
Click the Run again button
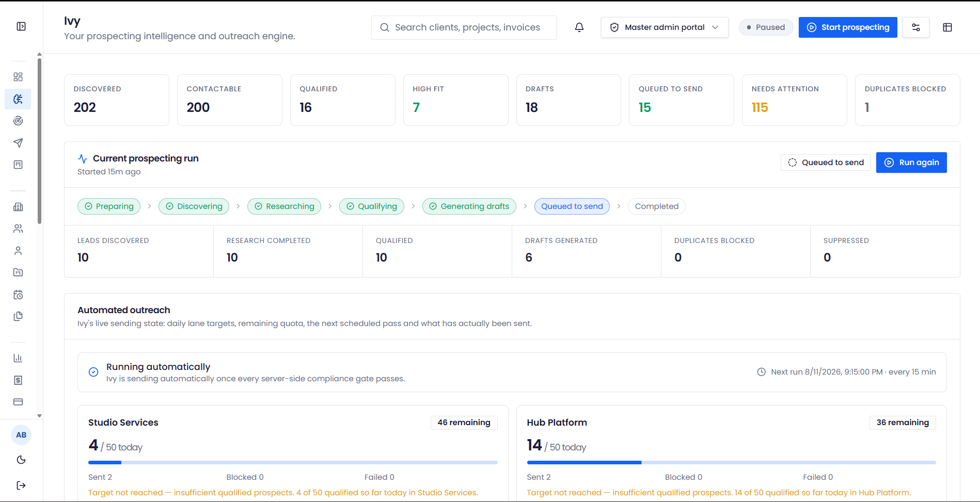(x=911, y=163)
